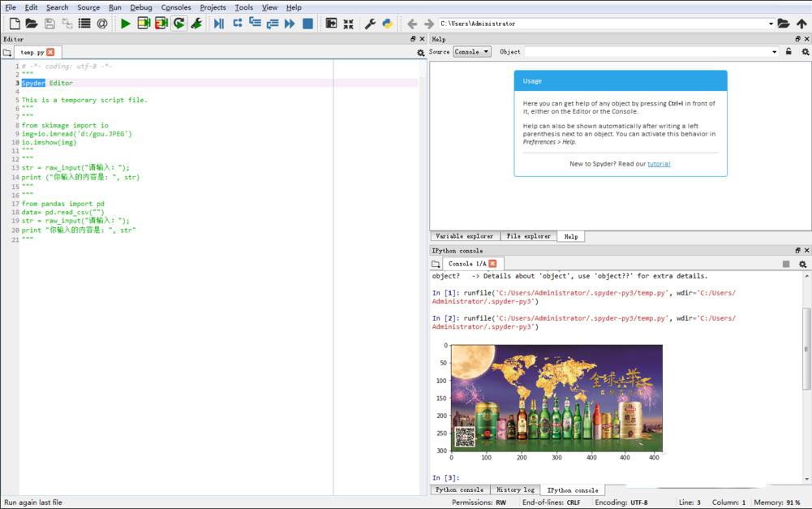Click the debugger Step over icon
Image resolution: width=812 pixels, height=509 pixels.
pyautogui.click(x=237, y=24)
